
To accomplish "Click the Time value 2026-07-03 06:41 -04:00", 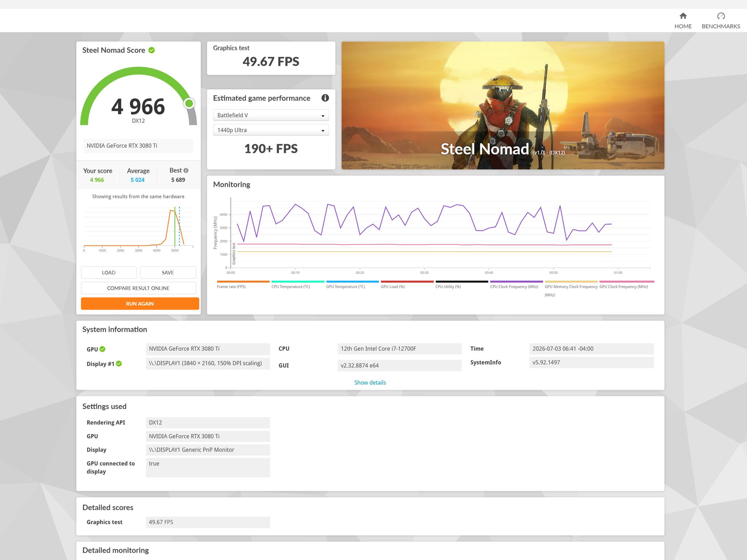I will pyautogui.click(x=591, y=349).
